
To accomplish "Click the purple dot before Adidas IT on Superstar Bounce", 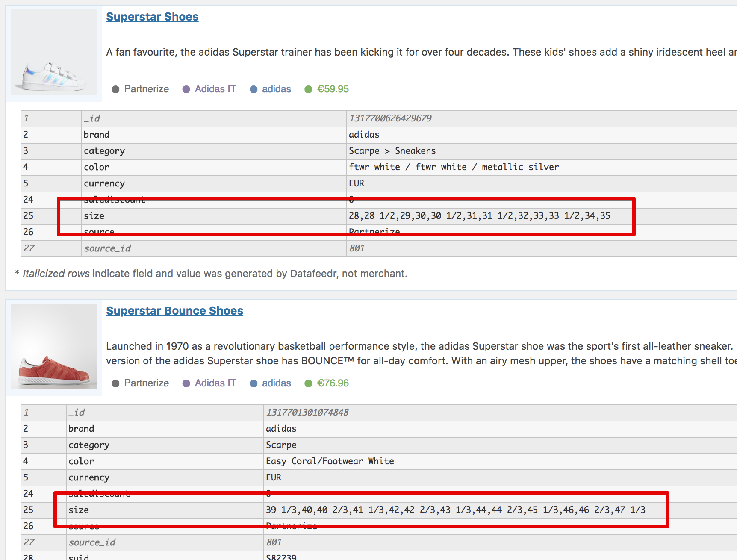I will click(186, 383).
